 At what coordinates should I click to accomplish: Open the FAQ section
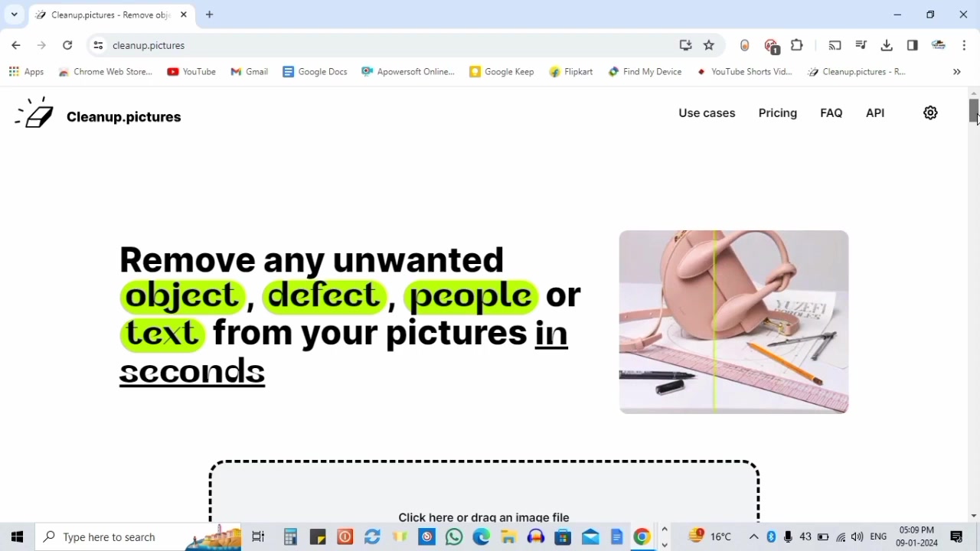click(831, 112)
